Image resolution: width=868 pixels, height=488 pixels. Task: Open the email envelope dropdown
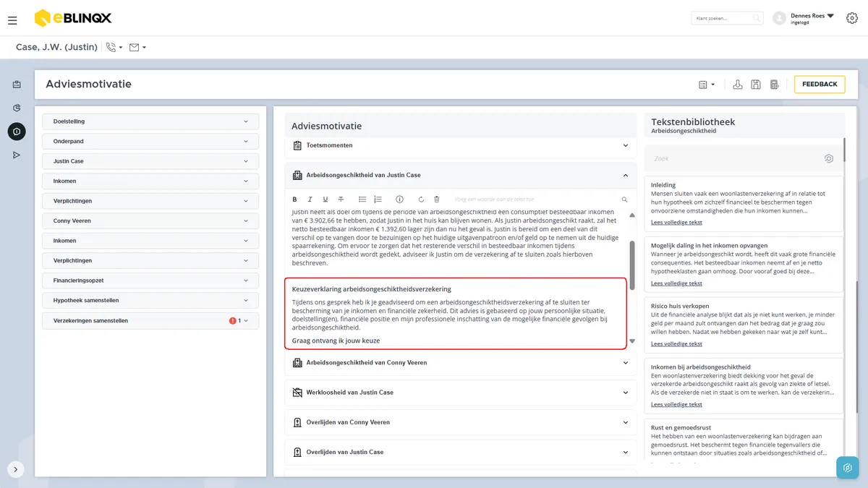pos(137,48)
